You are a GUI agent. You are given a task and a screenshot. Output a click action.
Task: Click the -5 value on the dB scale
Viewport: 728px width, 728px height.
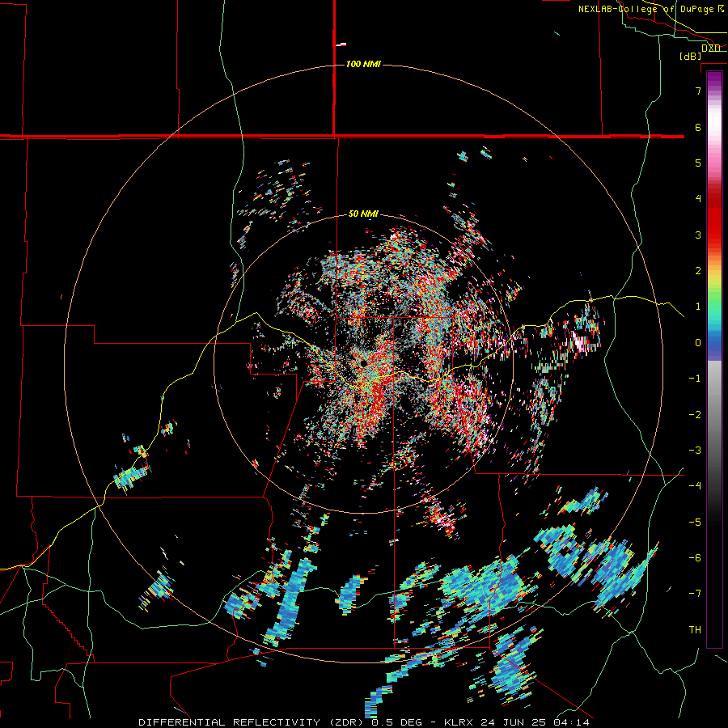click(695, 522)
